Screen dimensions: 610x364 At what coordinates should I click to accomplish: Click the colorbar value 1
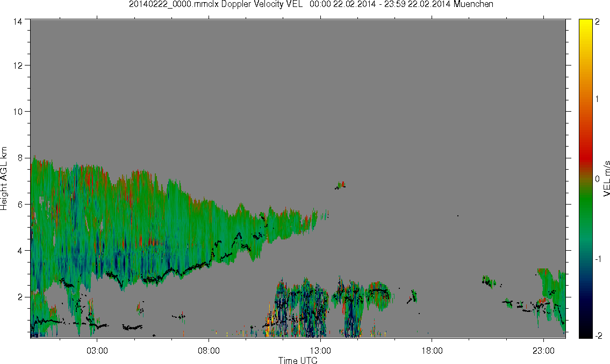(598, 99)
